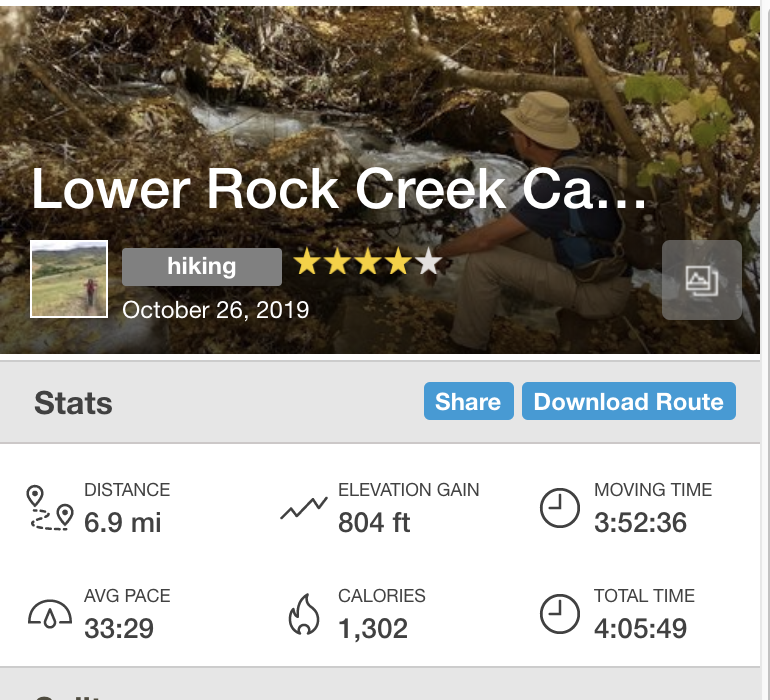
Task: Click the total time clock icon
Action: click(559, 614)
